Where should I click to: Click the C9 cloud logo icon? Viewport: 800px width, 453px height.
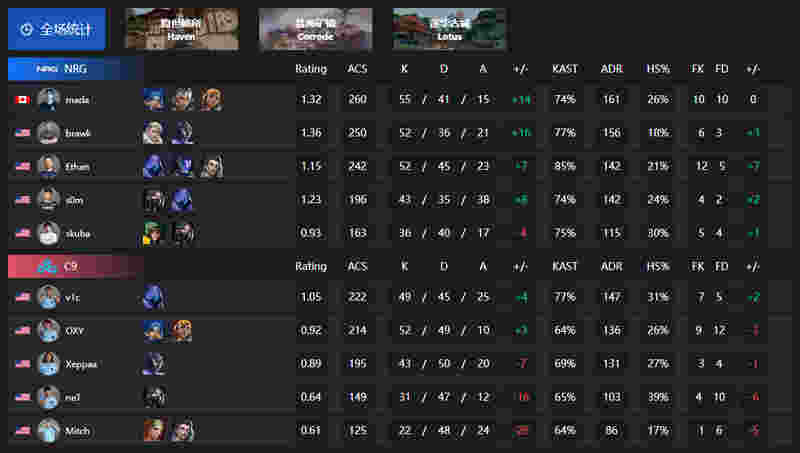(x=47, y=266)
